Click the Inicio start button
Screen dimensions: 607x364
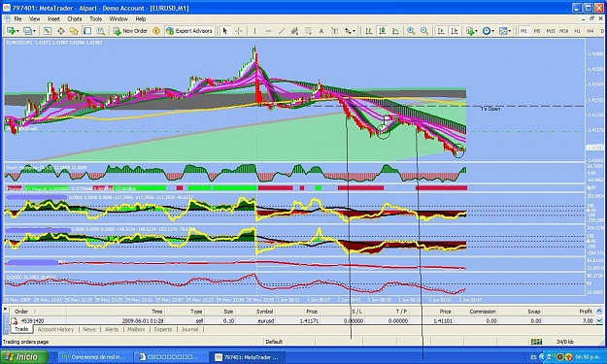(x=24, y=356)
